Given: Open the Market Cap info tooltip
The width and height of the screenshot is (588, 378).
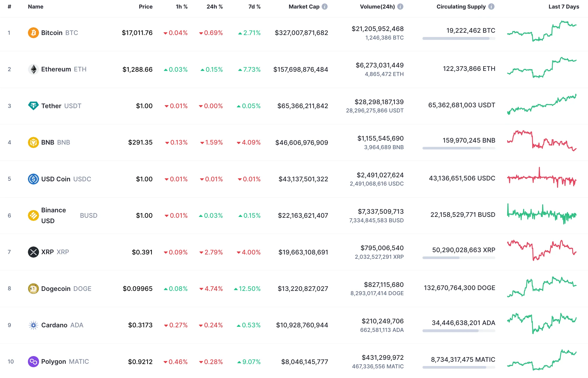Looking at the screenshot, I should click(x=324, y=7).
